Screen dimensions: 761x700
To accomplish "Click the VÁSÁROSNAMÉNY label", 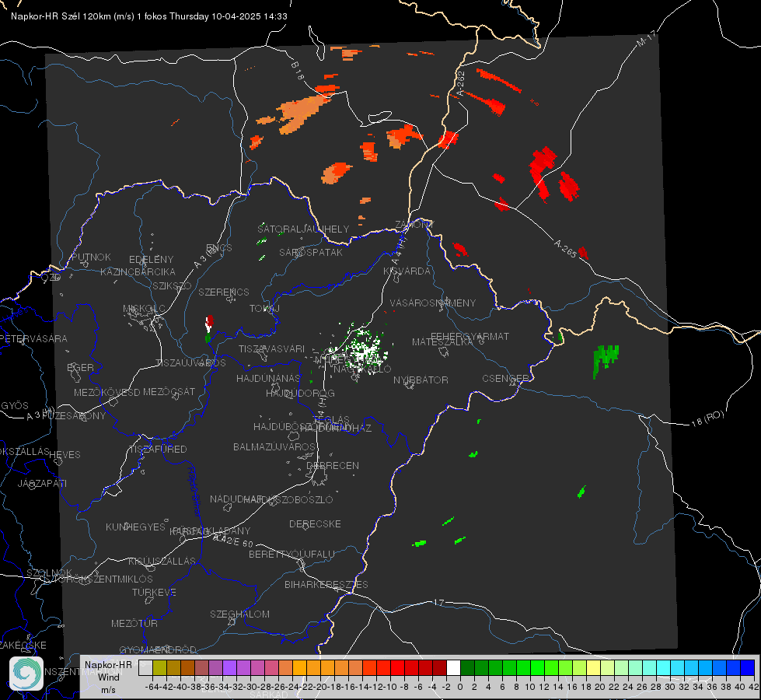I will point(432,303).
